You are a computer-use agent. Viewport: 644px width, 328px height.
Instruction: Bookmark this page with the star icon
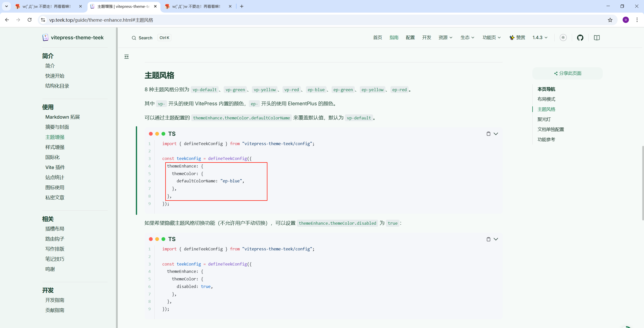(x=610, y=20)
